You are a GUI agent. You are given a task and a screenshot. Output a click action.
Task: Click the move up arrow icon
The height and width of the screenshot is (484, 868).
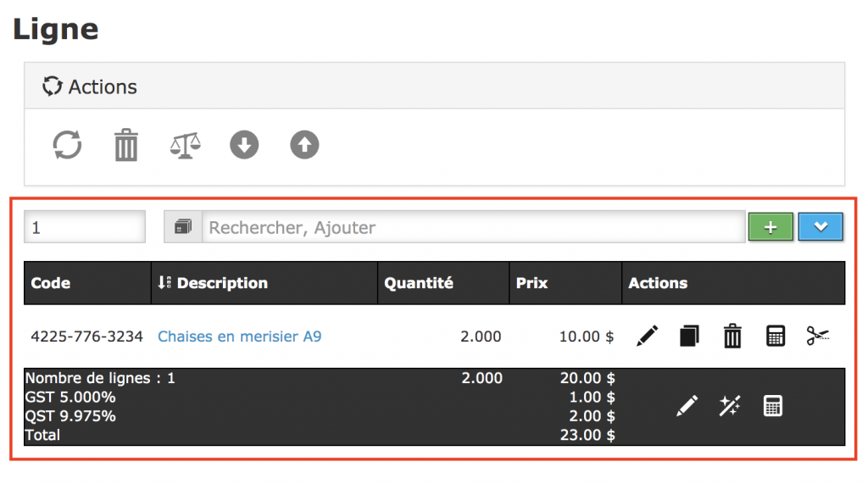[304, 145]
